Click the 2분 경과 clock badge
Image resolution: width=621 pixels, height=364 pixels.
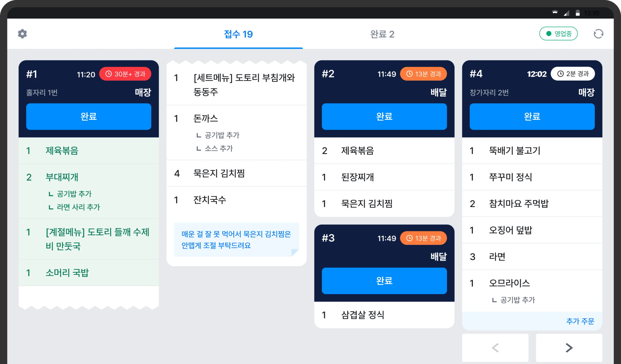(x=572, y=74)
